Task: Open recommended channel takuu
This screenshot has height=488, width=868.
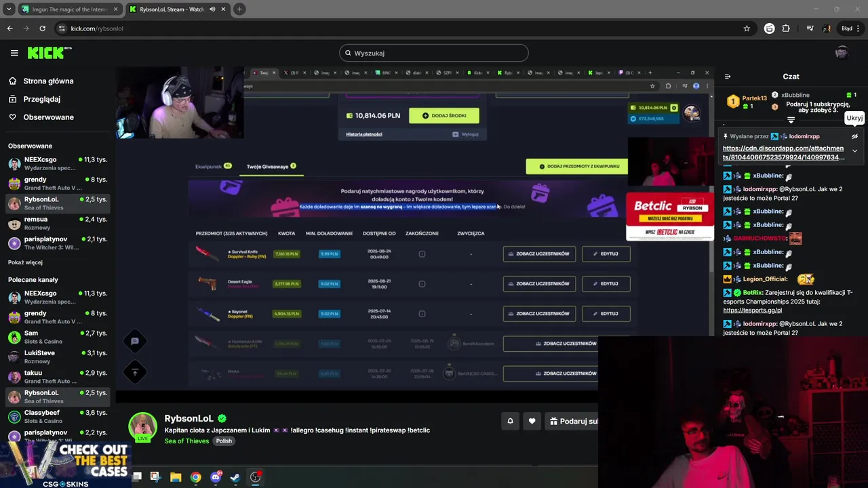Action: 58,377
